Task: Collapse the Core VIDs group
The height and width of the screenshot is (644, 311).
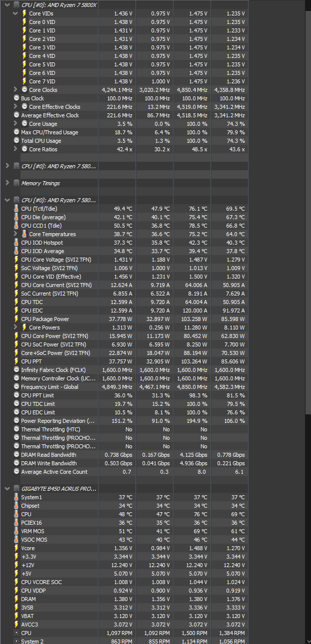Action: [15, 13]
